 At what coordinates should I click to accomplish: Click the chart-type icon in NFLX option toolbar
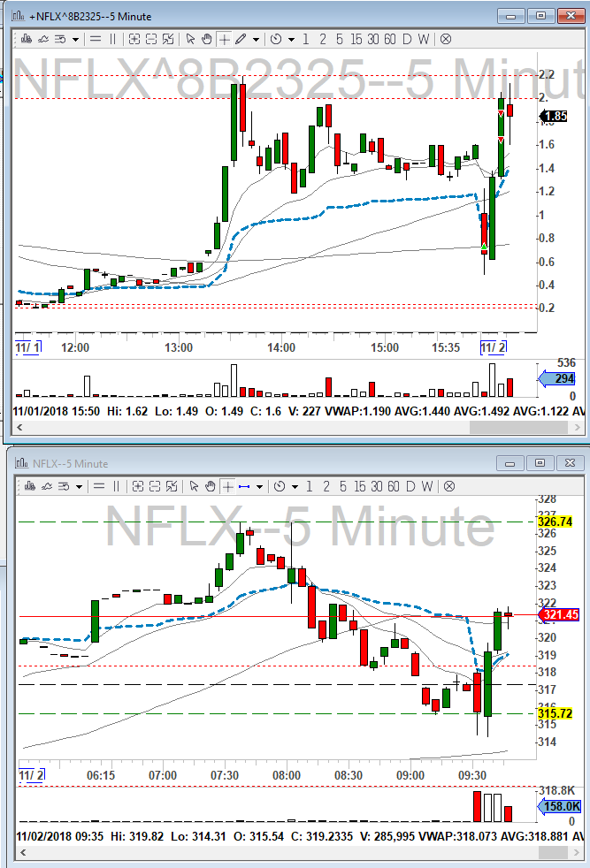(26, 39)
